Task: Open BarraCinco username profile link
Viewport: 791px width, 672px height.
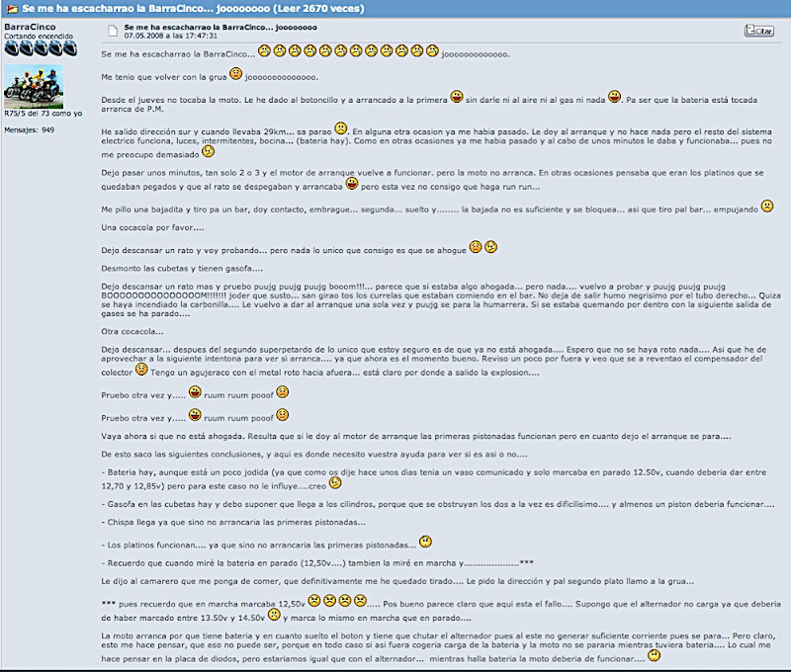Action: tap(30, 27)
